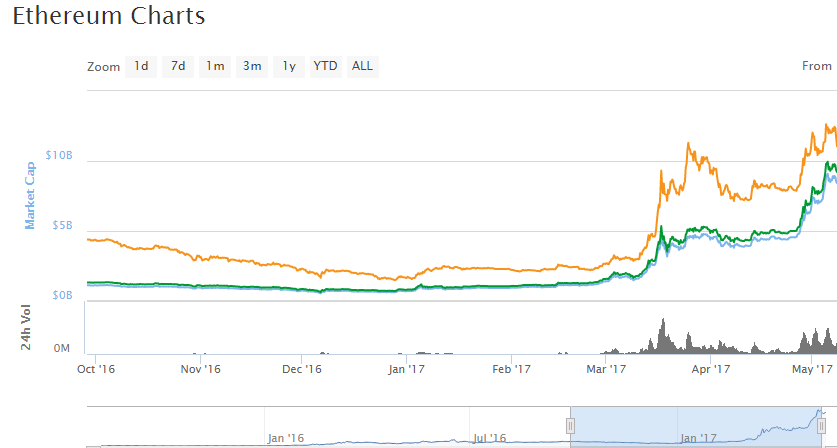Click the Zoom label
837x448 pixels.
pos(104,67)
